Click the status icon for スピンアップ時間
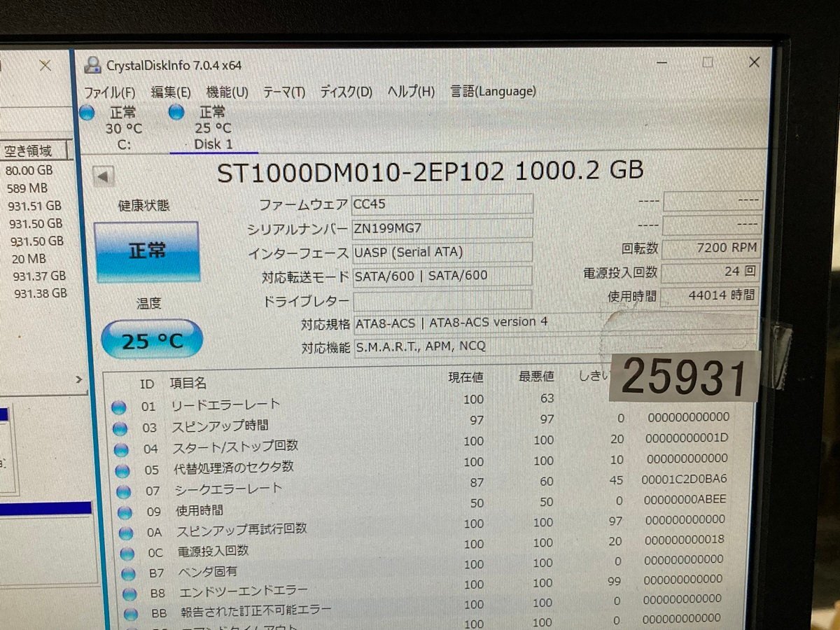 [x=120, y=428]
